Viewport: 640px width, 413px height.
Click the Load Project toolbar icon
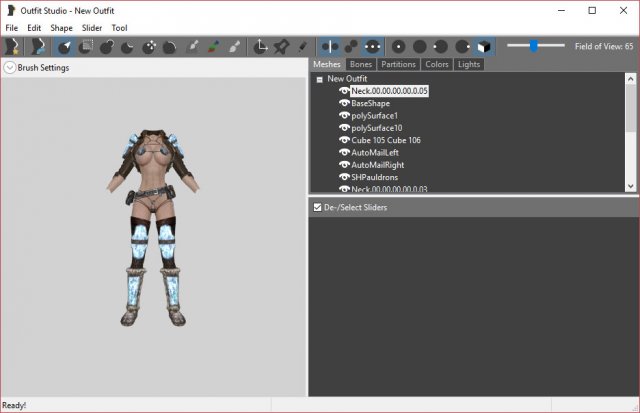(38, 46)
